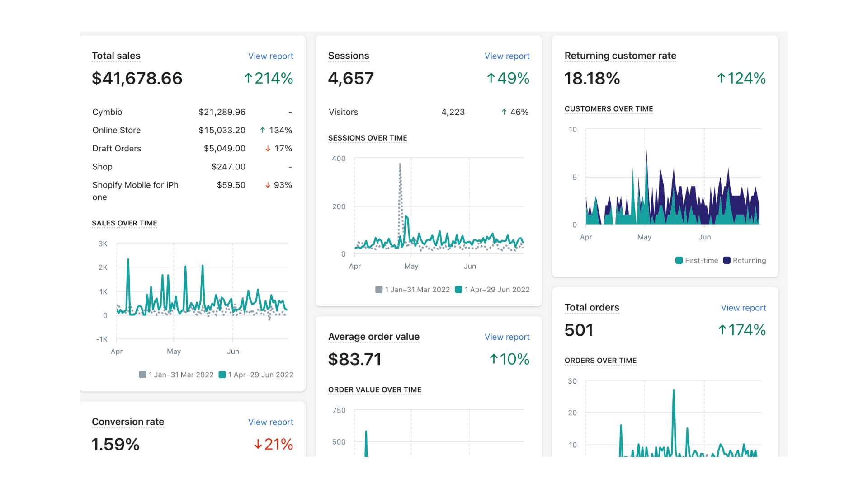
Task: Click the 214% total sales increase indicator
Action: 269,79
